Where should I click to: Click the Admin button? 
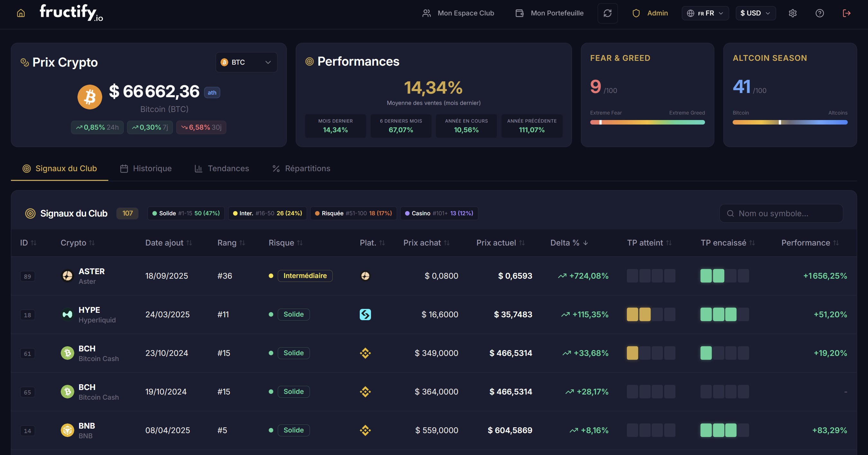[x=650, y=13]
